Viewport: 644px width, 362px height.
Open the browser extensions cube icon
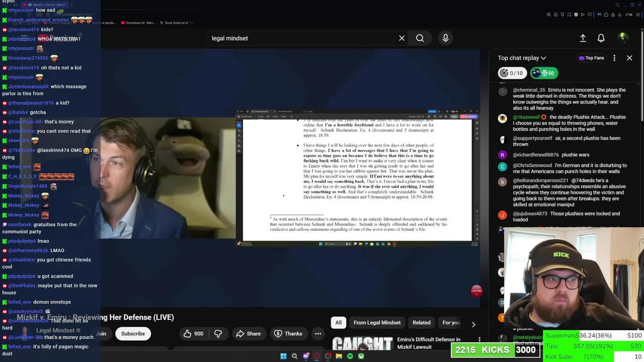(606, 15)
